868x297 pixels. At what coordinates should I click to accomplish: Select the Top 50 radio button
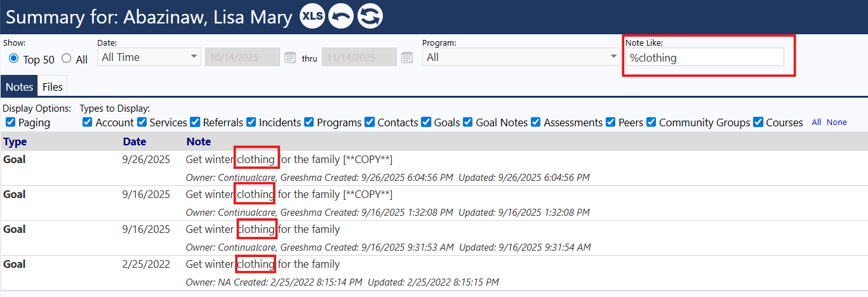pyautogui.click(x=13, y=59)
